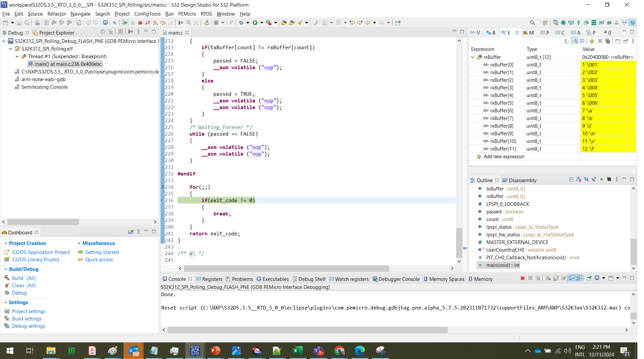Open Project settings dashboard link
Screen dimensions: 644x359
[29, 311]
